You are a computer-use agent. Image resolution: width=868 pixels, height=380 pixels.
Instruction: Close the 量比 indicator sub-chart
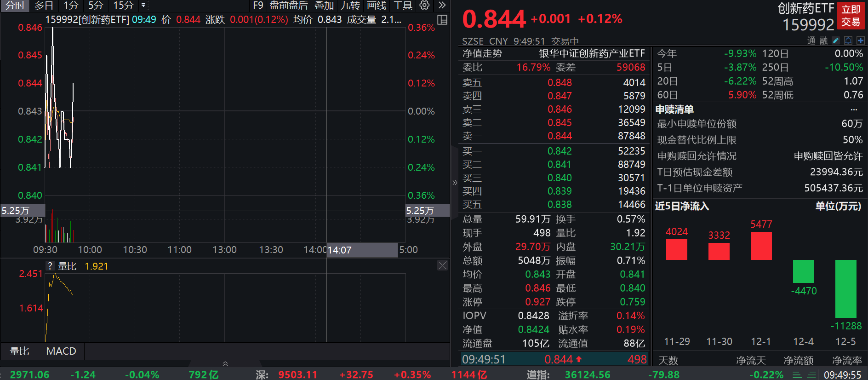tap(442, 265)
